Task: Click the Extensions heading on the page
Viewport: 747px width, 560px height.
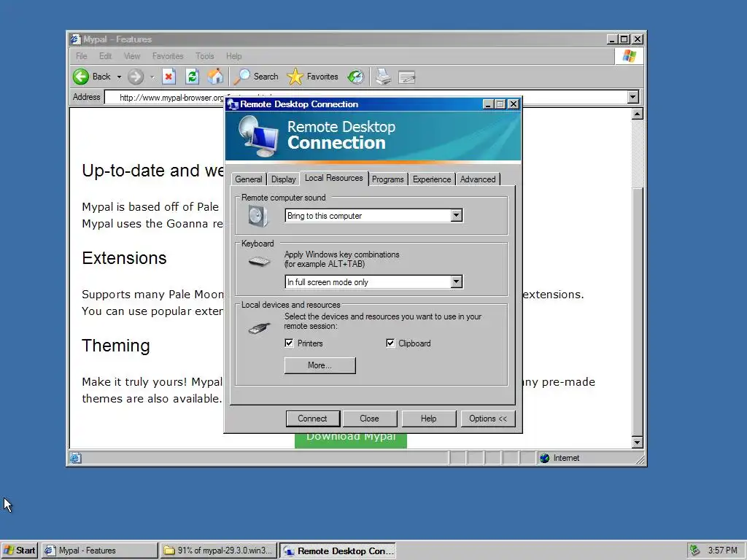Action: click(x=124, y=258)
